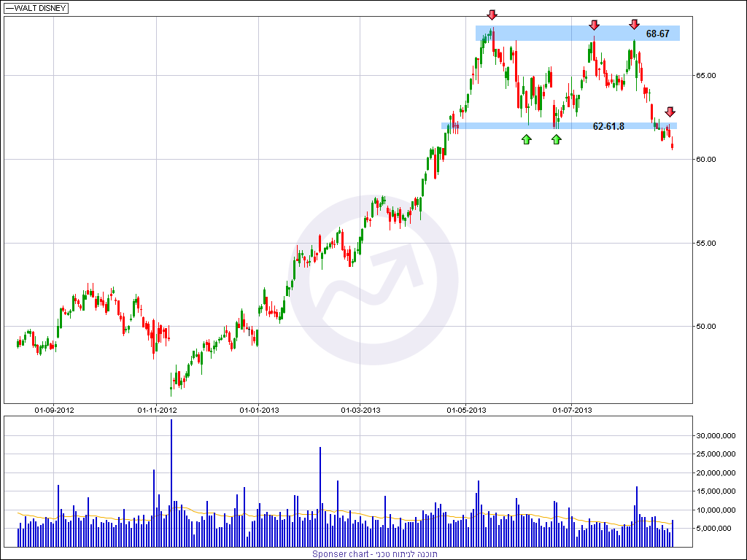This screenshot has height=560, width=747.
Task: Click the WALT DISNEY legend label
Action: [x=36, y=9]
